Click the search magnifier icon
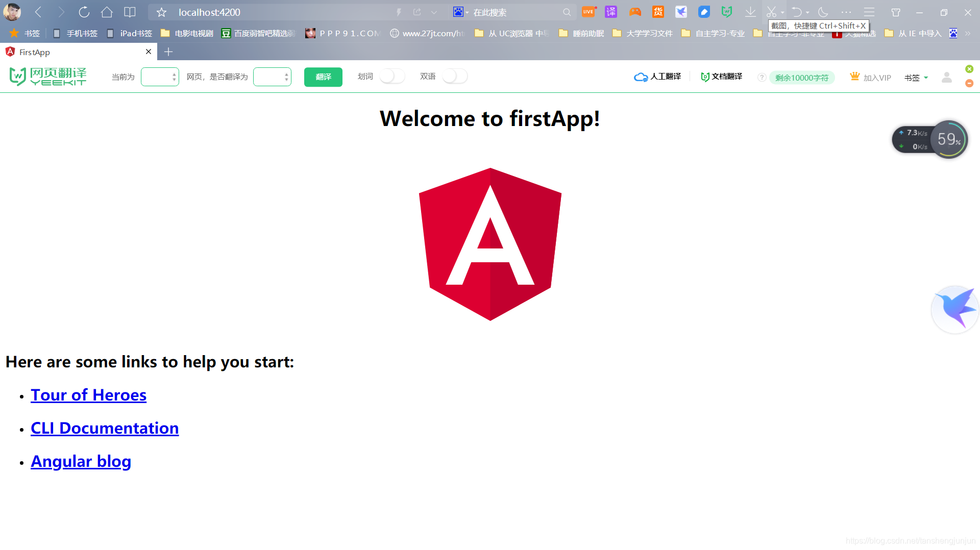980x550 pixels. [x=567, y=12]
